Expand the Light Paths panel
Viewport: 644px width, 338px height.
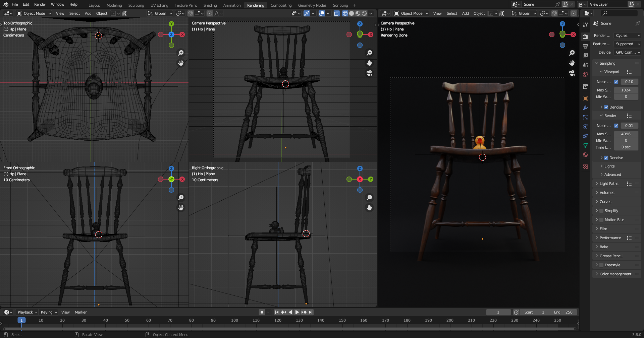click(x=609, y=184)
